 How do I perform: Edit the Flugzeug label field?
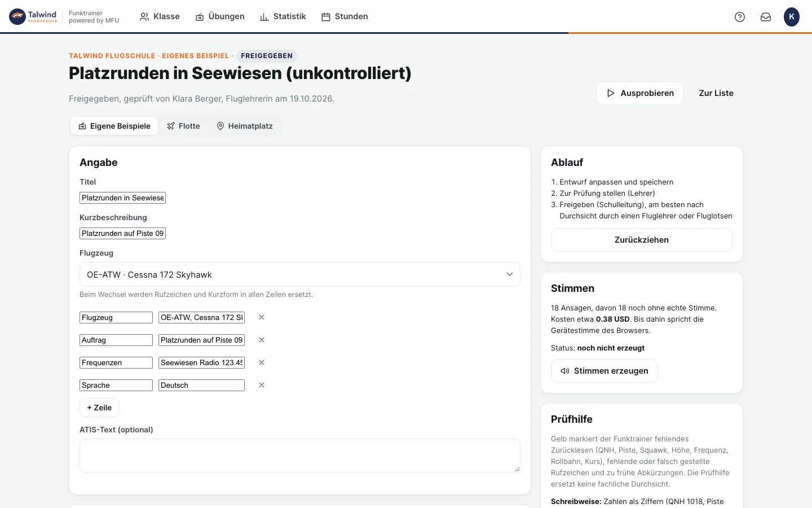tap(116, 318)
